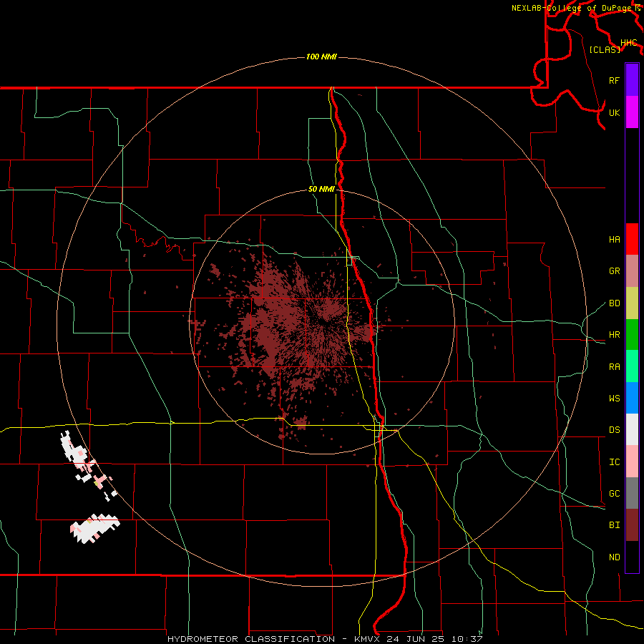Pick the dark green HR legend swatch
The height and width of the screenshot is (644, 644).
[632, 335]
